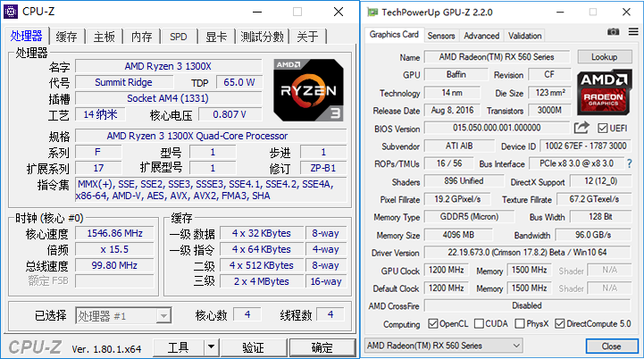This screenshot has width=644, height=359.
Task: Click the Subvendor value ATI AIB
Action: pyautogui.click(x=459, y=146)
